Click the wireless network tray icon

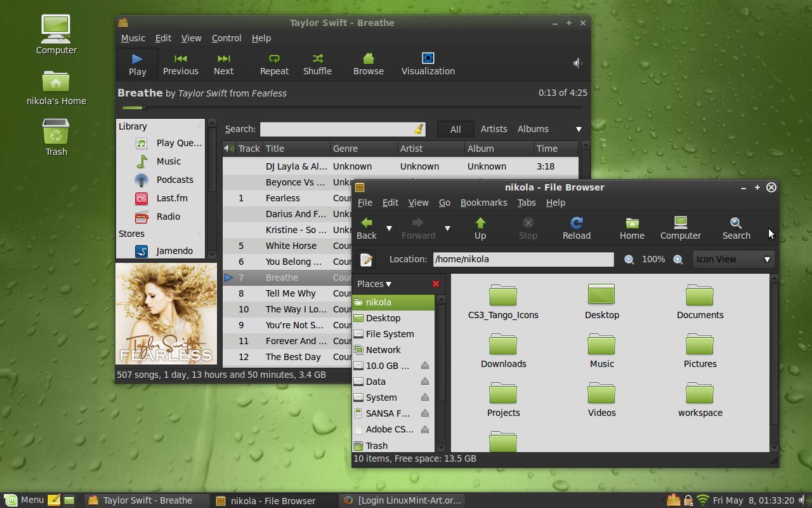click(702, 500)
